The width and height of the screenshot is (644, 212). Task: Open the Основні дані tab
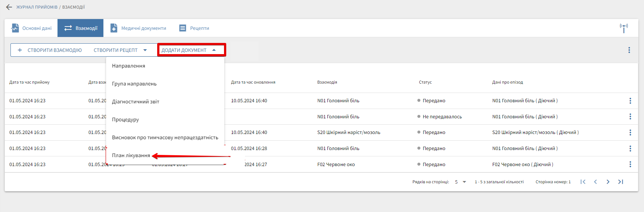pos(31,28)
